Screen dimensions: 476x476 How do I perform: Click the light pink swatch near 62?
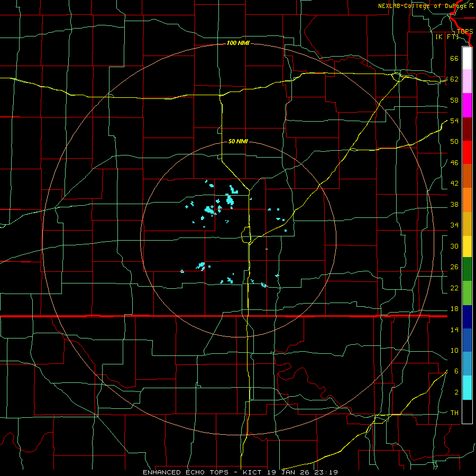tap(467, 81)
